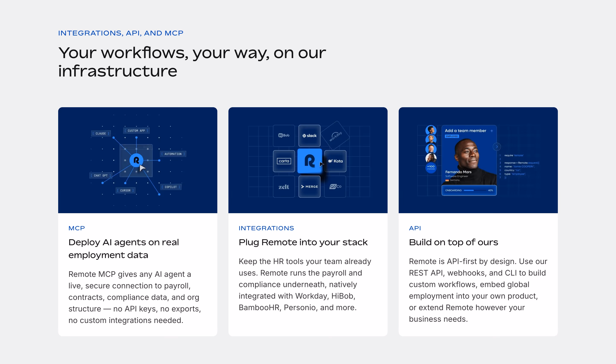Click the plus icon beside Add a team member
Viewport: 616px width, 364px height.
tap(492, 131)
